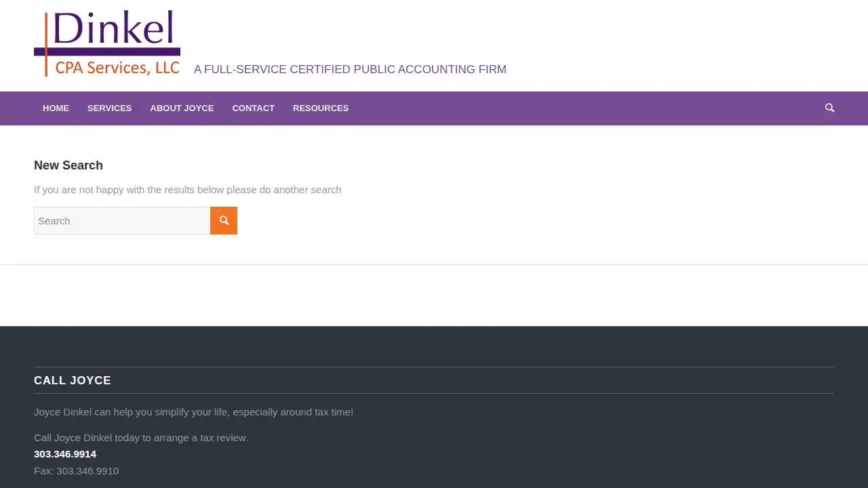Open the SERVICES menu item
Viewport: 868px width, 488px height.
click(109, 108)
